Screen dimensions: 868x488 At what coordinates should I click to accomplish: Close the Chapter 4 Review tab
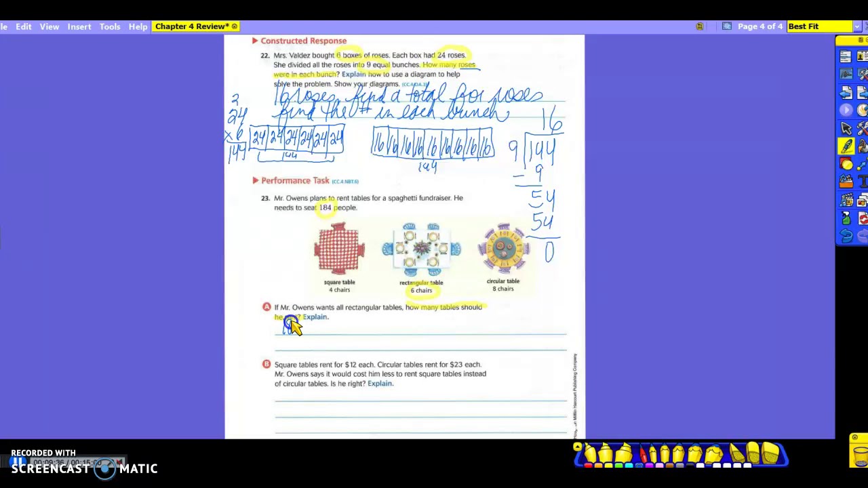[x=235, y=26]
